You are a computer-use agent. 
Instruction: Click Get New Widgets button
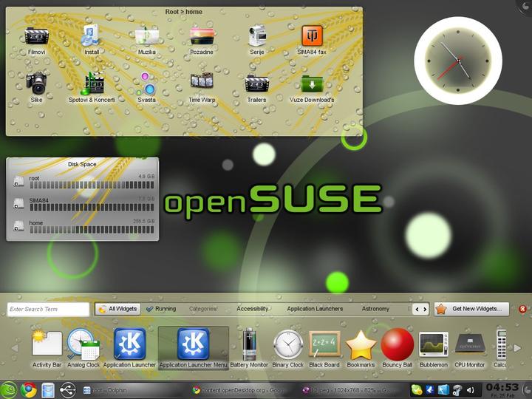[x=471, y=309]
